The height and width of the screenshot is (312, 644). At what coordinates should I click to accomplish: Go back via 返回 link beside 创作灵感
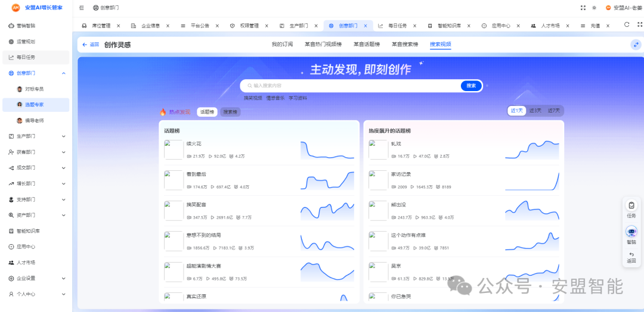91,45
